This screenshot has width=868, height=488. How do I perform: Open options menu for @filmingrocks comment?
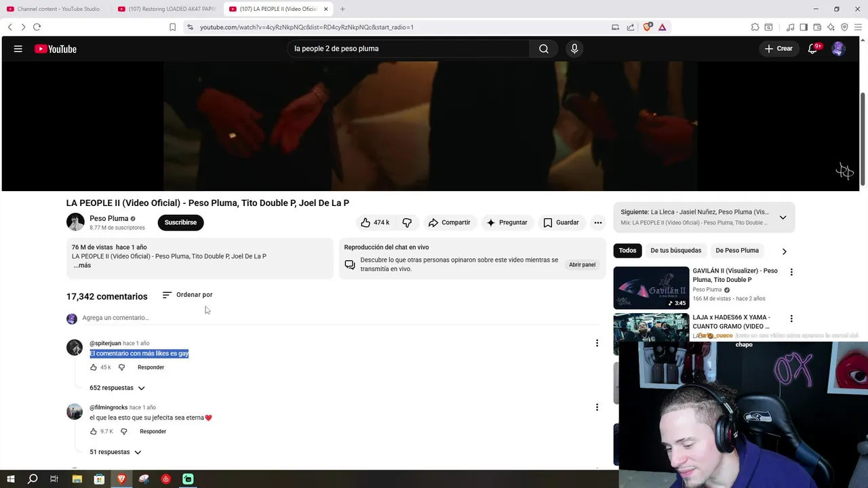click(597, 407)
